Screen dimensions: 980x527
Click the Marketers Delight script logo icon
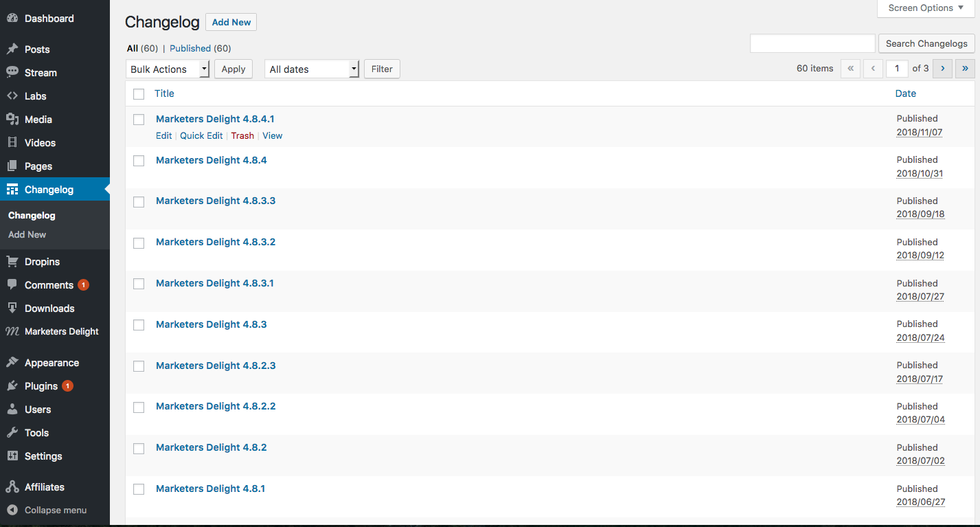(x=12, y=331)
